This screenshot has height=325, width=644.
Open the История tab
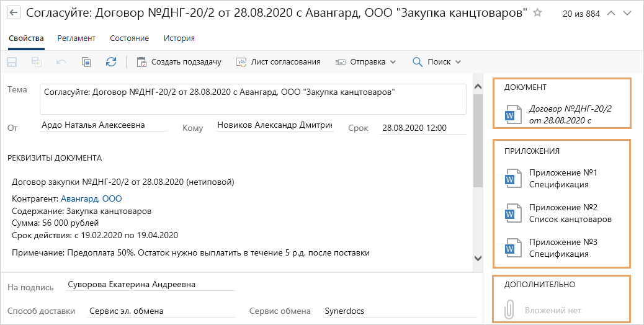(179, 38)
